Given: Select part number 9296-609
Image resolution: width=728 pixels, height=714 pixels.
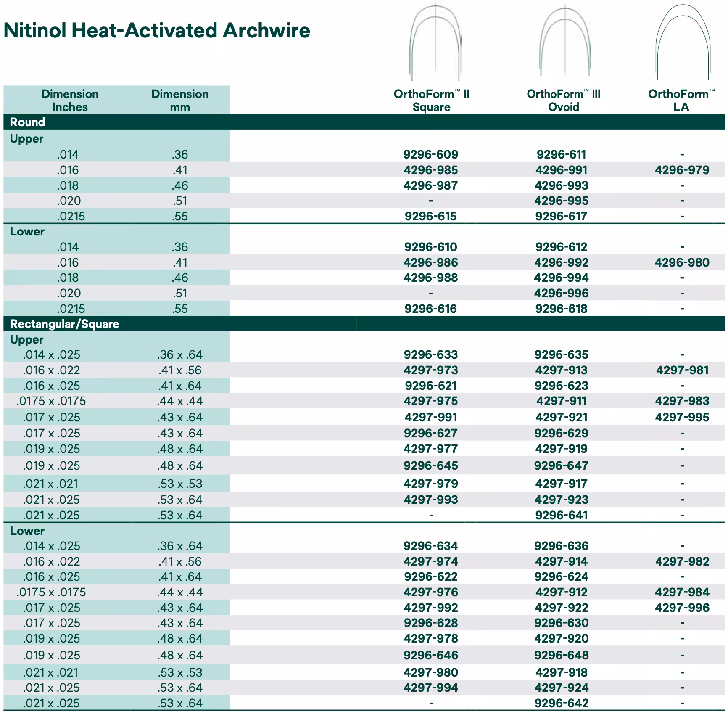Looking at the screenshot, I should pos(431,154).
